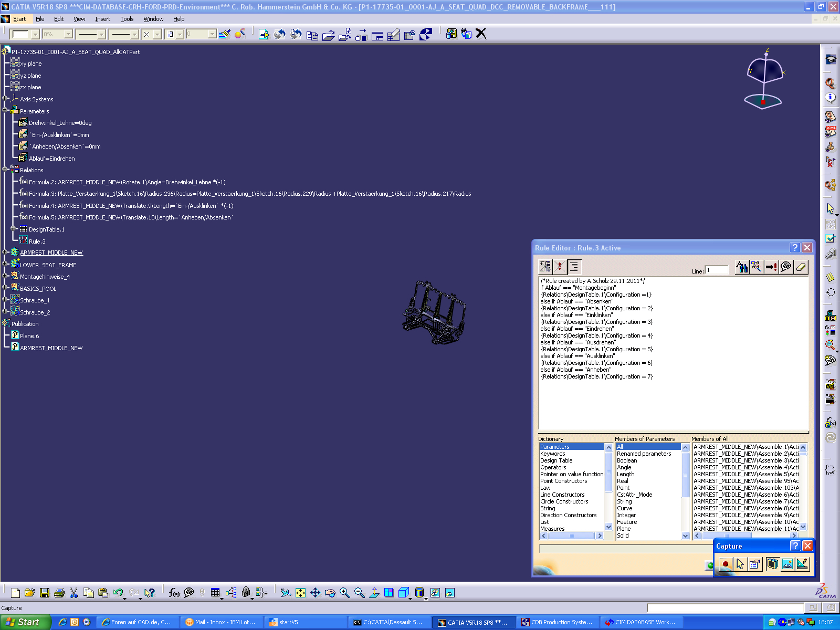The width and height of the screenshot is (840, 630).
Task: Click the Windows Start button
Action: (x=25, y=622)
